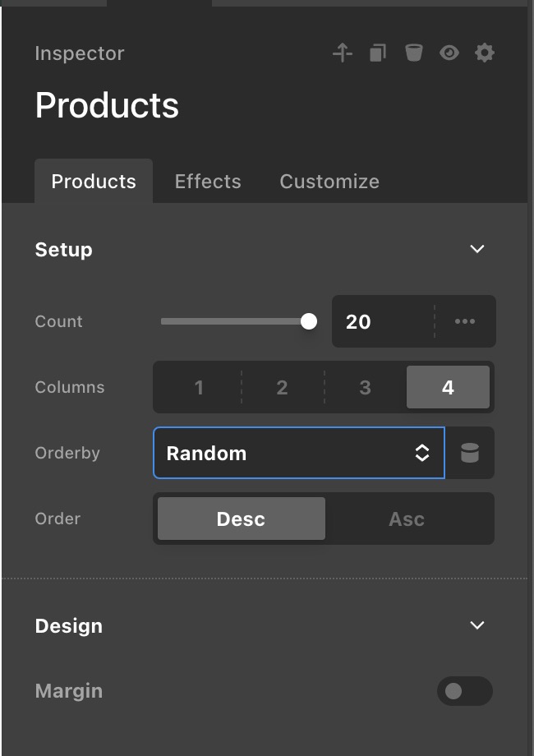Collapse the Setup section
Screen dimensions: 534x756
[x=477, y=249]
